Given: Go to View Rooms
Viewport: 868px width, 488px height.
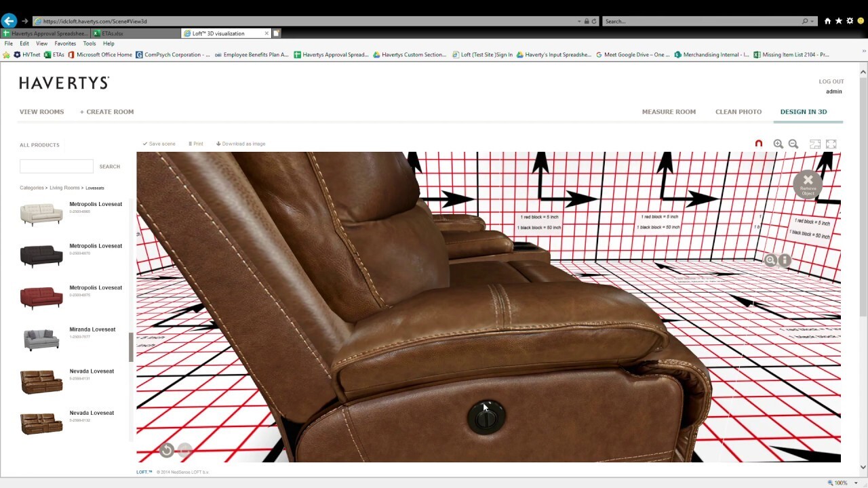Looking at the screenshot, I should [41, 112].
